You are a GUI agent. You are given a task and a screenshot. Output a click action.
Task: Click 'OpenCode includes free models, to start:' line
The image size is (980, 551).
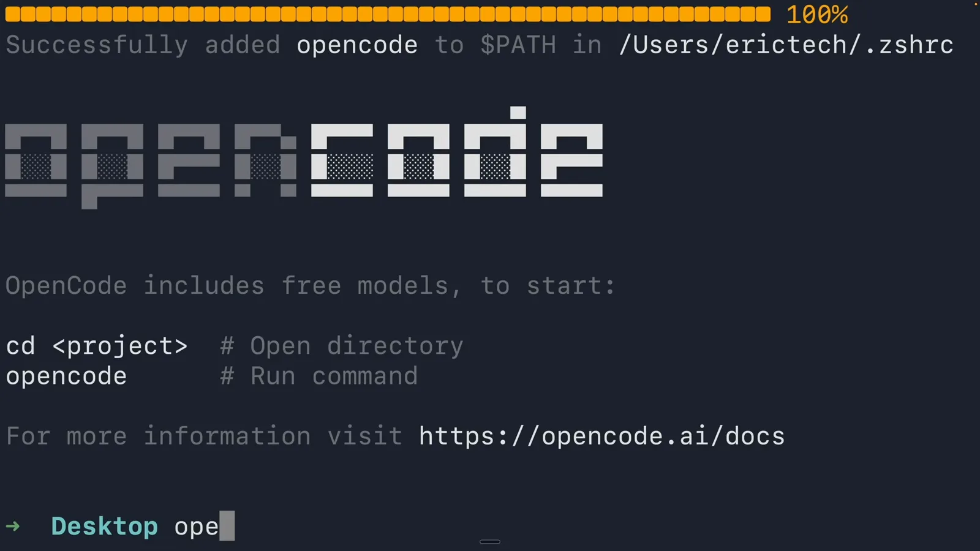click(311, 286)
